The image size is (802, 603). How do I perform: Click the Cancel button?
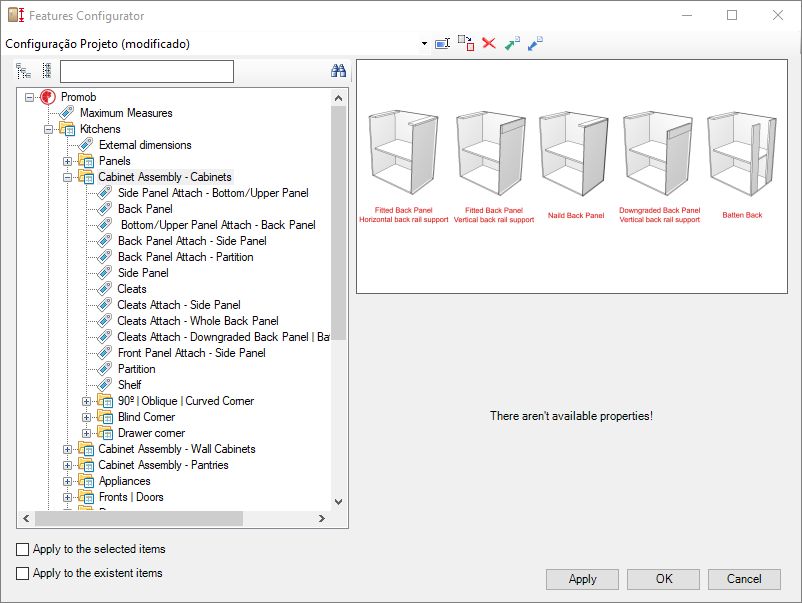pos(744,579)
